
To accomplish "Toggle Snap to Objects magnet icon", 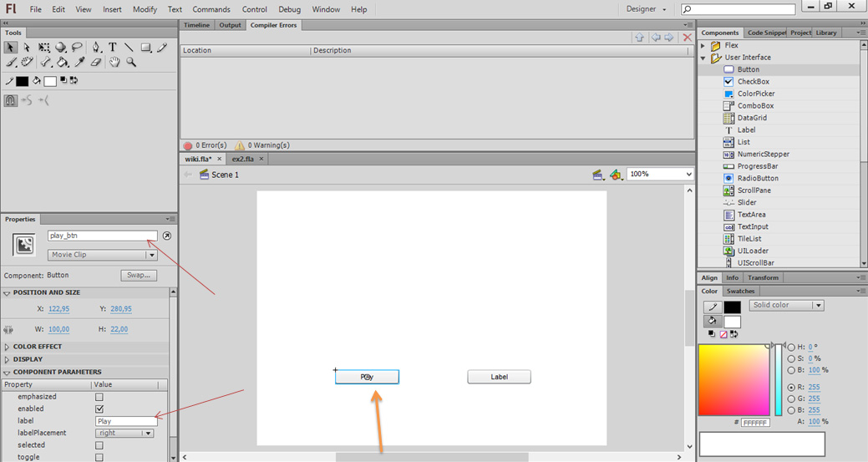I will 11,100.
